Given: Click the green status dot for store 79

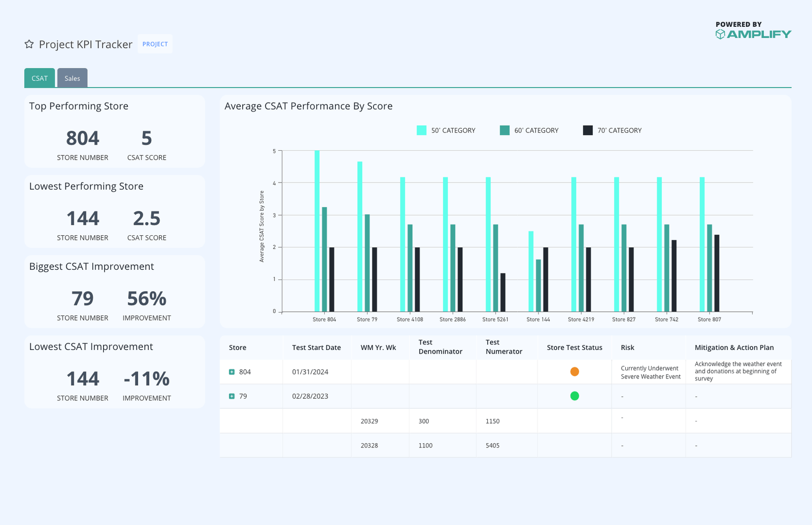Looking at the screenshot, I should pos(574,396).
